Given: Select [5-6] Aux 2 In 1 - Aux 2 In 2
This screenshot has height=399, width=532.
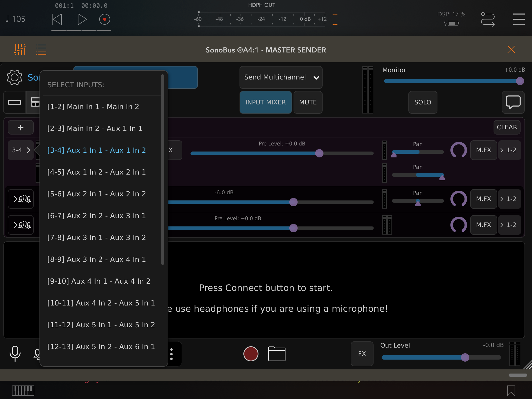Looking at the screenshot, I should [x=101, y=194].
